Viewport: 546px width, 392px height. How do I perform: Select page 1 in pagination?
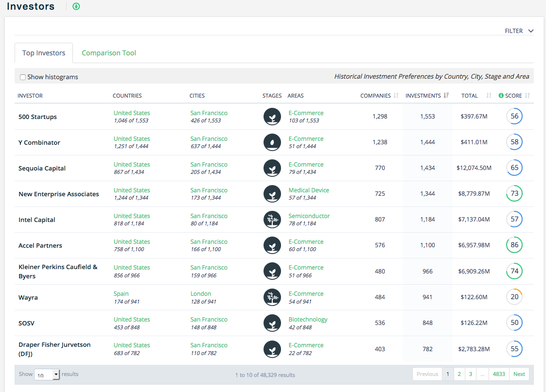tap(448, 374)
